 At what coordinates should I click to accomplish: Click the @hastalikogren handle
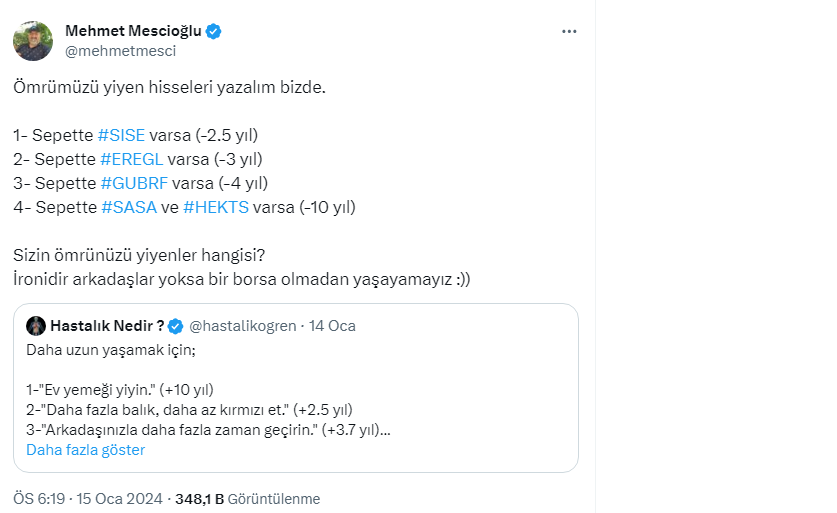point(244,326)
